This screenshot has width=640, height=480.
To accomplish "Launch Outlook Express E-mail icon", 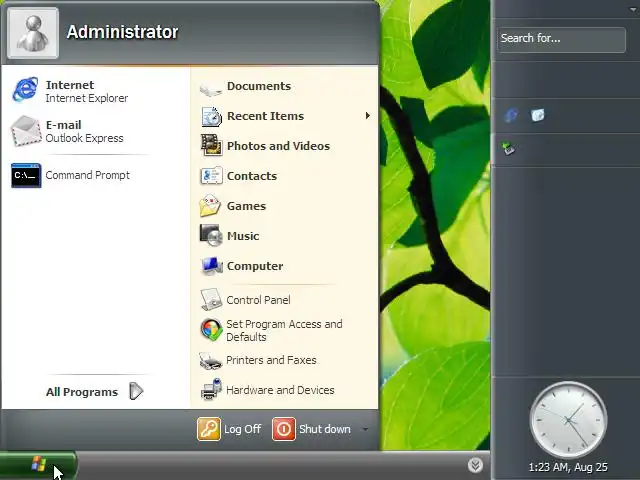I will (25, 131).
